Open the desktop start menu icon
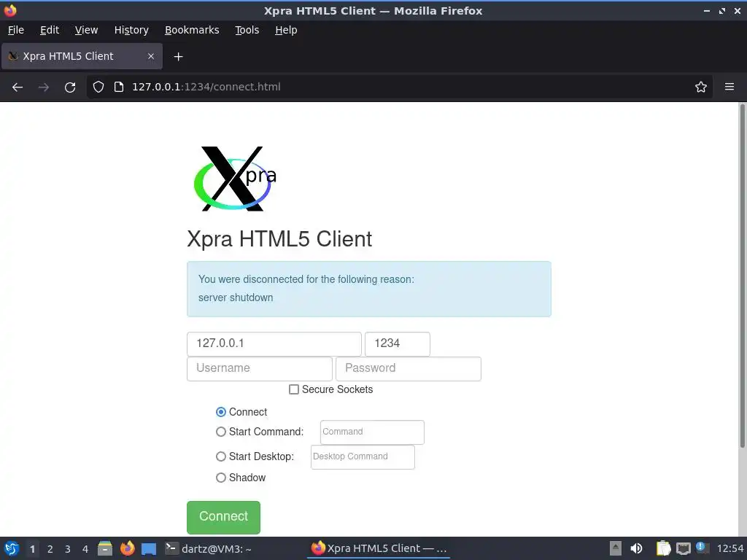 click(12, 548)
